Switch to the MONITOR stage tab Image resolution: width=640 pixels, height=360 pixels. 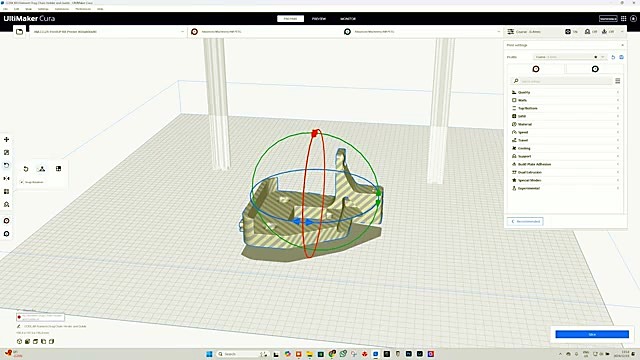pyautogui.click(x=348, y=18)
